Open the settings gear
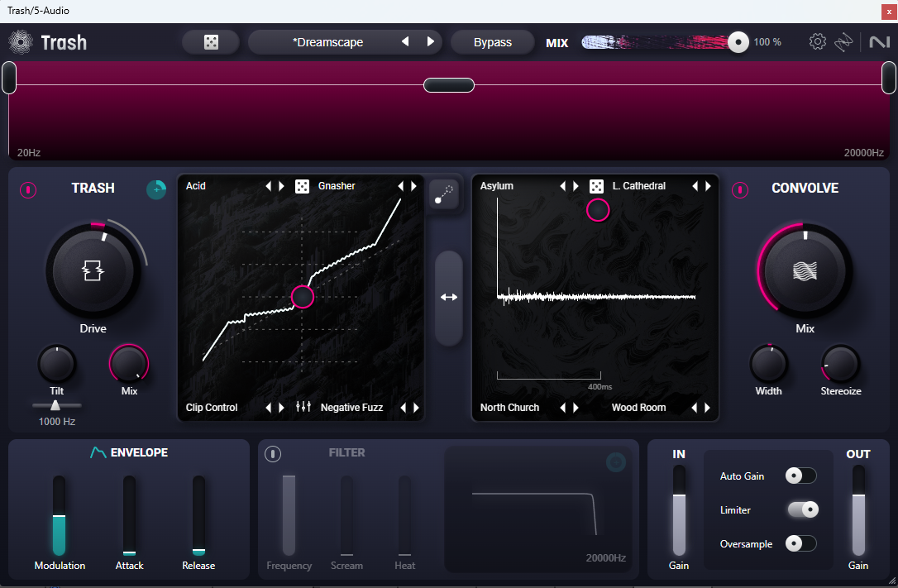 tap(817, 42)
